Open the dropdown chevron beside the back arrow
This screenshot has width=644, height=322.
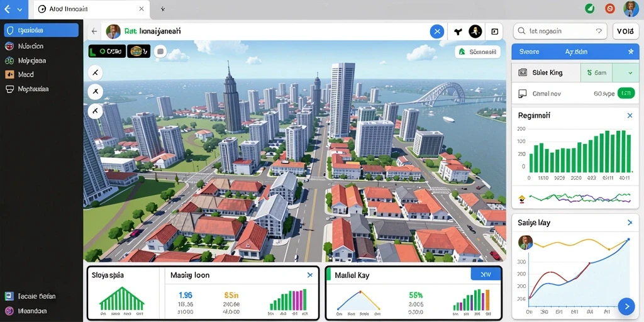[19, 9]
